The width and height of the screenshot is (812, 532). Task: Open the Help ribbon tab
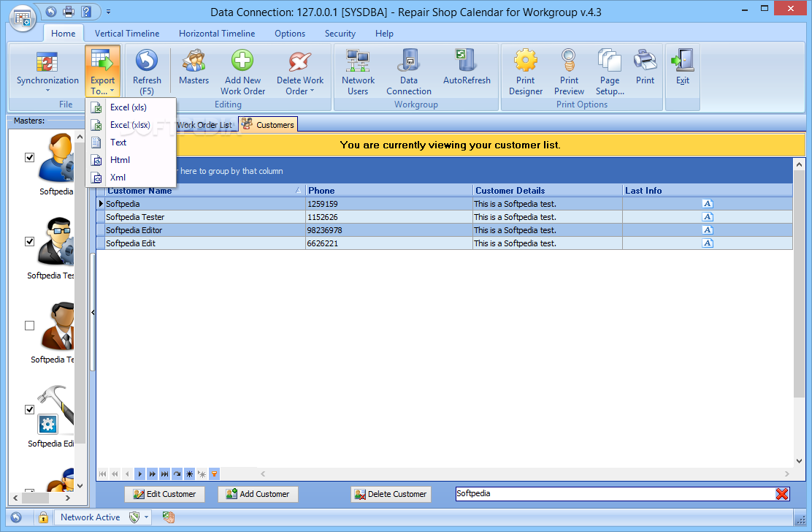pos(384,33)
